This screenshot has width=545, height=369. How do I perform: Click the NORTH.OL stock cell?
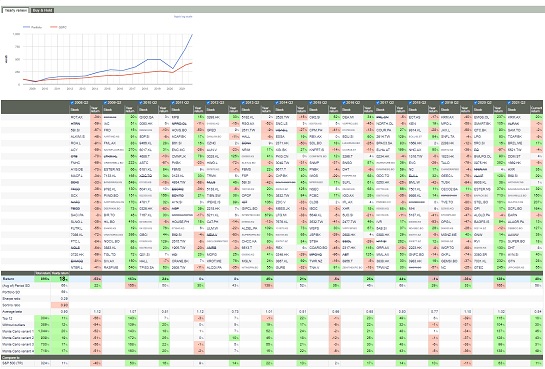coord(386,124)
